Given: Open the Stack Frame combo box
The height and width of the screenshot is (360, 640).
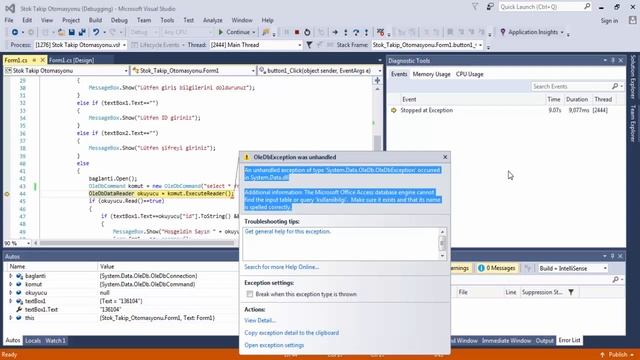Looking at the screenshot, I should 427,45.
